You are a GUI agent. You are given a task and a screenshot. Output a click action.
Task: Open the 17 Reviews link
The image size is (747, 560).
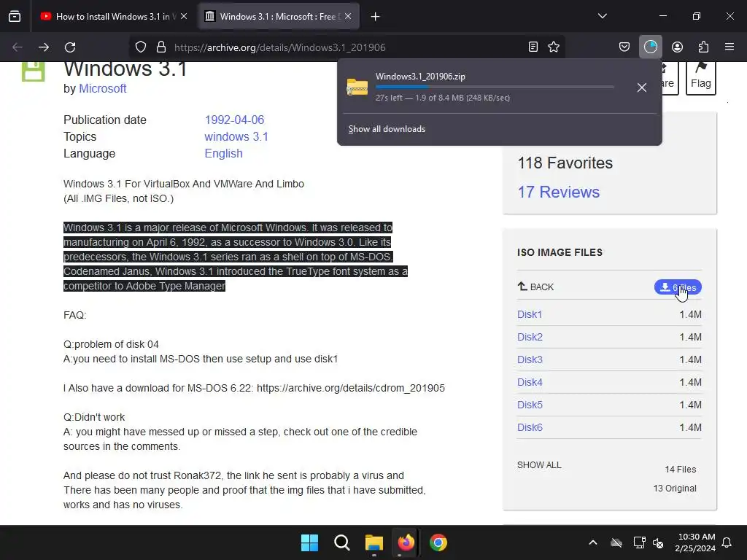coord(558,192)
